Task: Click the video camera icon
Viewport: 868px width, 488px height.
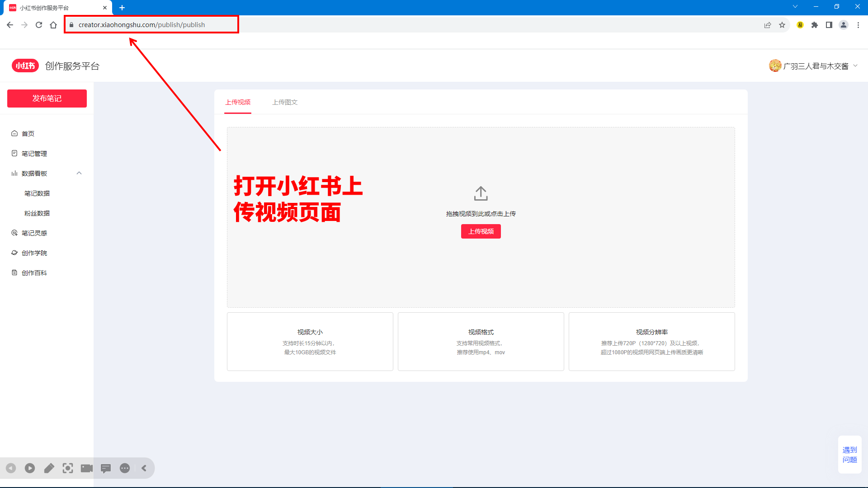Action: [x=87, y=468]
